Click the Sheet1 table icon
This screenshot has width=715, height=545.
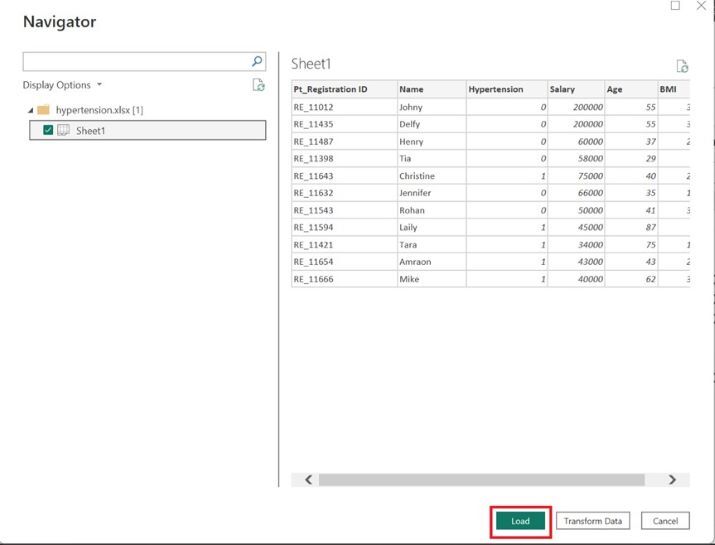pos(63,130)
